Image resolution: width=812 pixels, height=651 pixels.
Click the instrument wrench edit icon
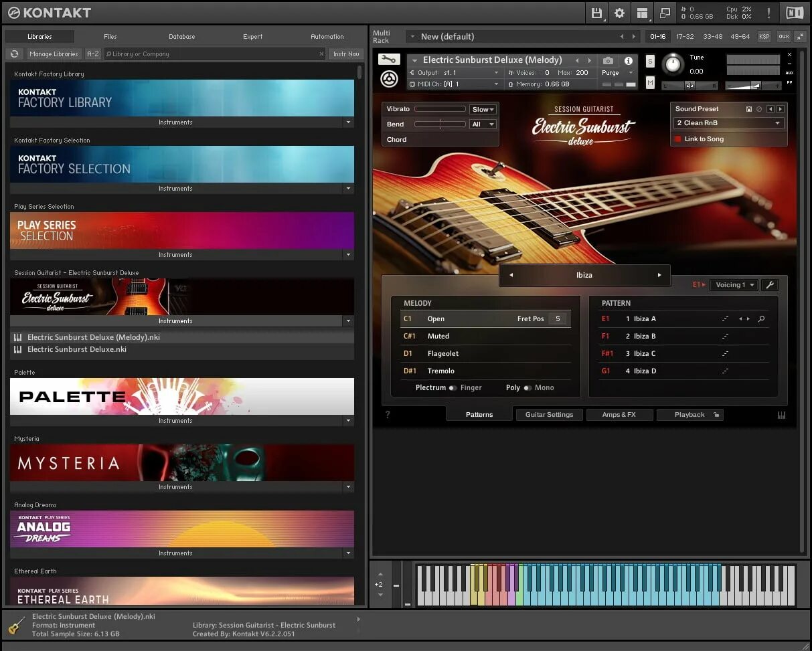click(x=388, y=59)
